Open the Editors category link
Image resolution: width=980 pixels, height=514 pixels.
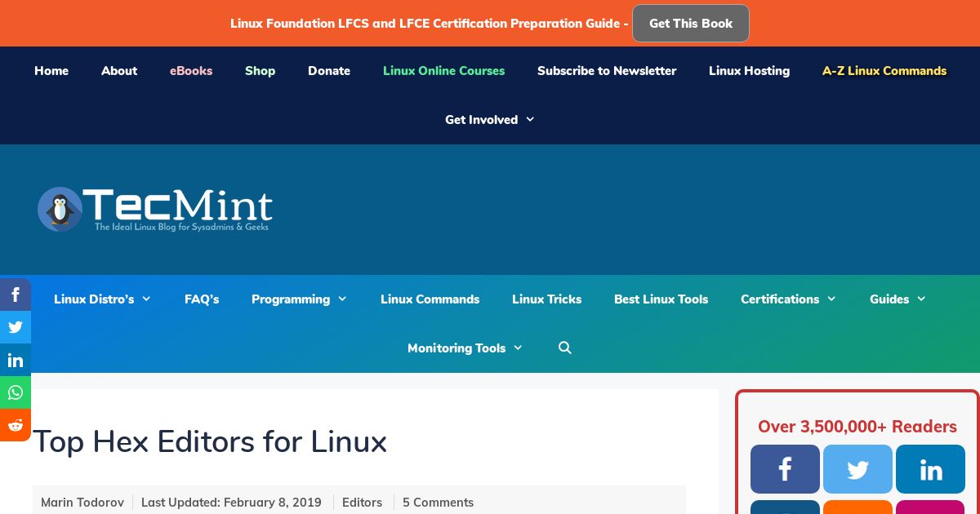pyautogui.click(x=362, y=503)
